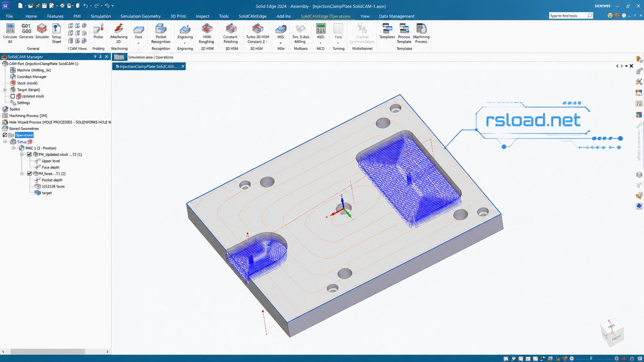Toggle the Operations checkbox
The image size is (644, 362).
(5, 135)
